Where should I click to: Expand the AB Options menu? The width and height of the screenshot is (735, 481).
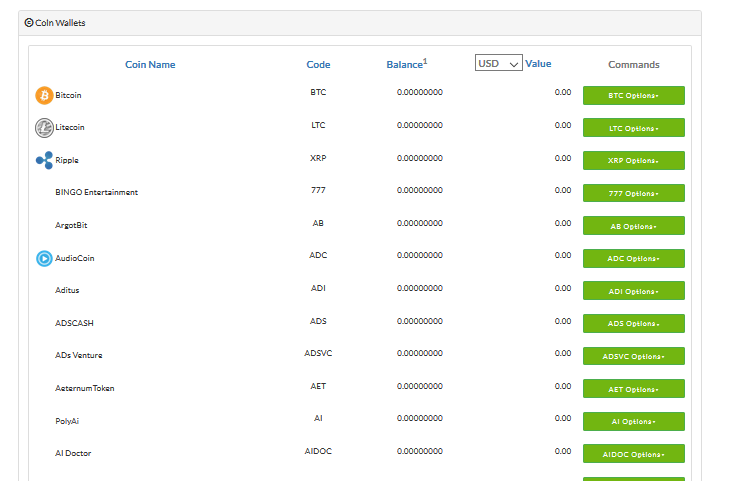[x=633, y=226]
